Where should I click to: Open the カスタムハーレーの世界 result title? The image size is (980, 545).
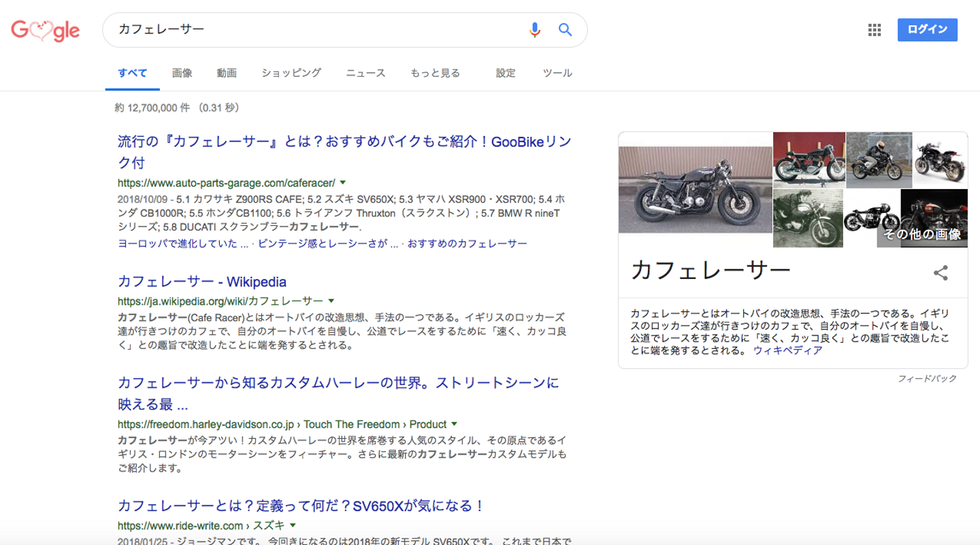pos(338,393)
